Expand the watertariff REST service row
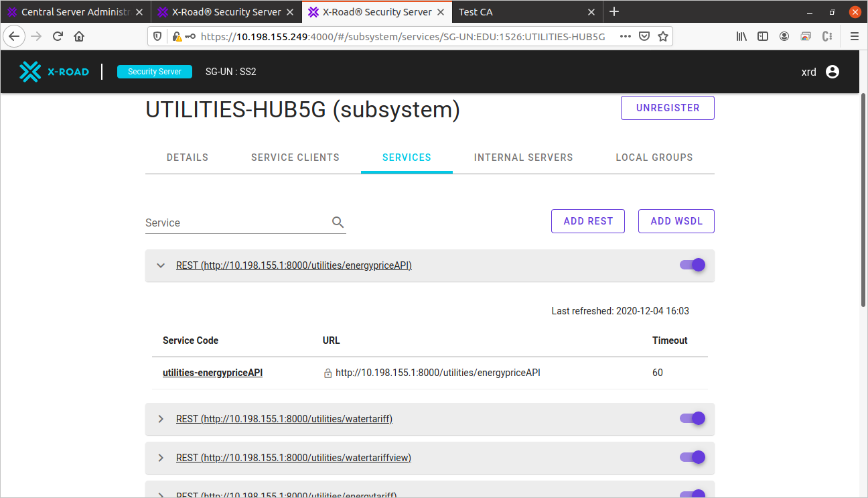The height and width of the screenshot is (498, 868). [161, 419]
